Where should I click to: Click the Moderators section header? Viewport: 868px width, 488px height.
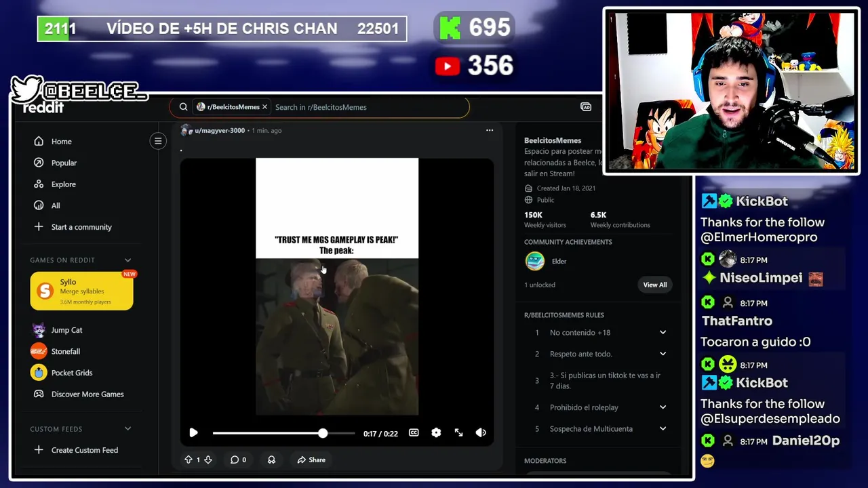click(x=545, y=461)
